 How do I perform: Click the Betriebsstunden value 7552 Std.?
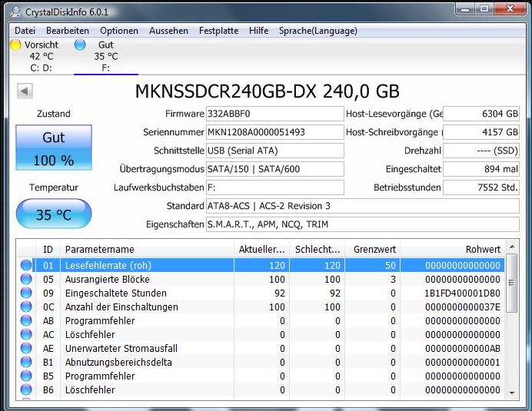click(481, 187)
